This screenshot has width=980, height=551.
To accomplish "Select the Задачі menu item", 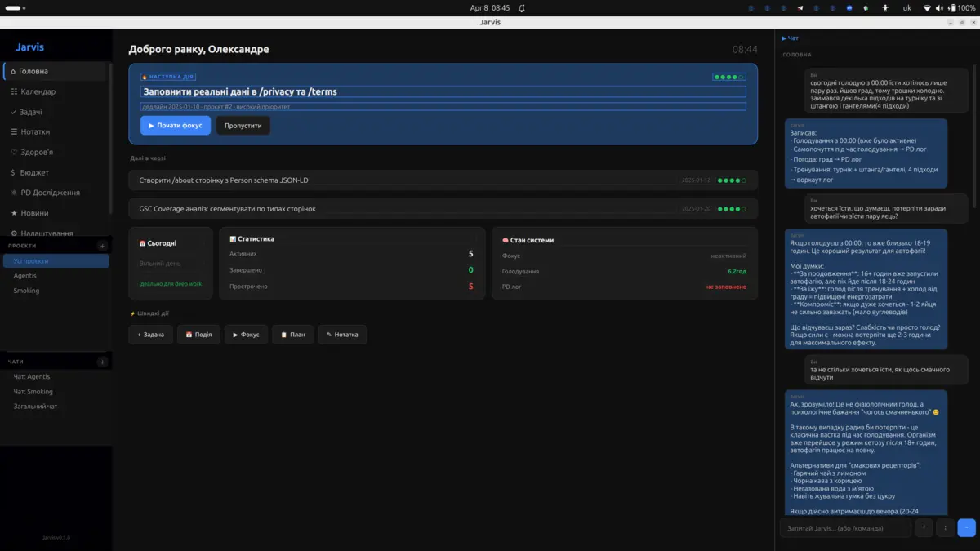I will (x=31, y=112).
